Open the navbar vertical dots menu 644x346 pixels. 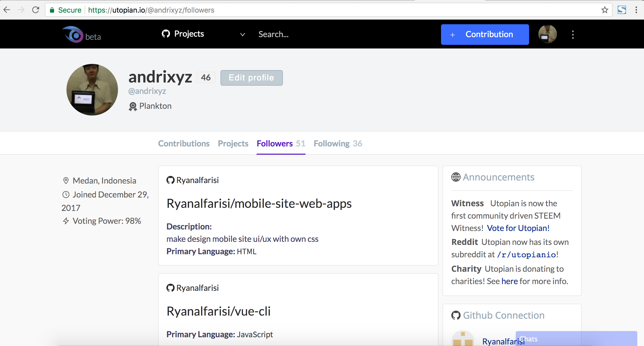pos(573,35)
